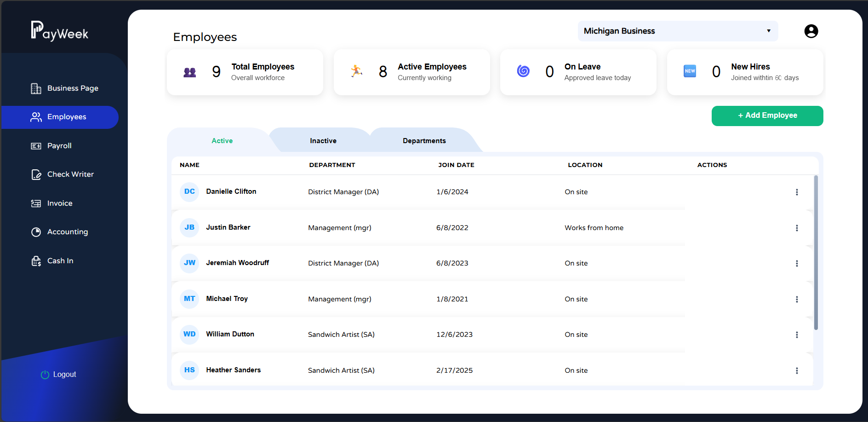The width and height of the screenshot is (868, 422).
Task: Click the name Heather Sanders
Action: point(233,370)
